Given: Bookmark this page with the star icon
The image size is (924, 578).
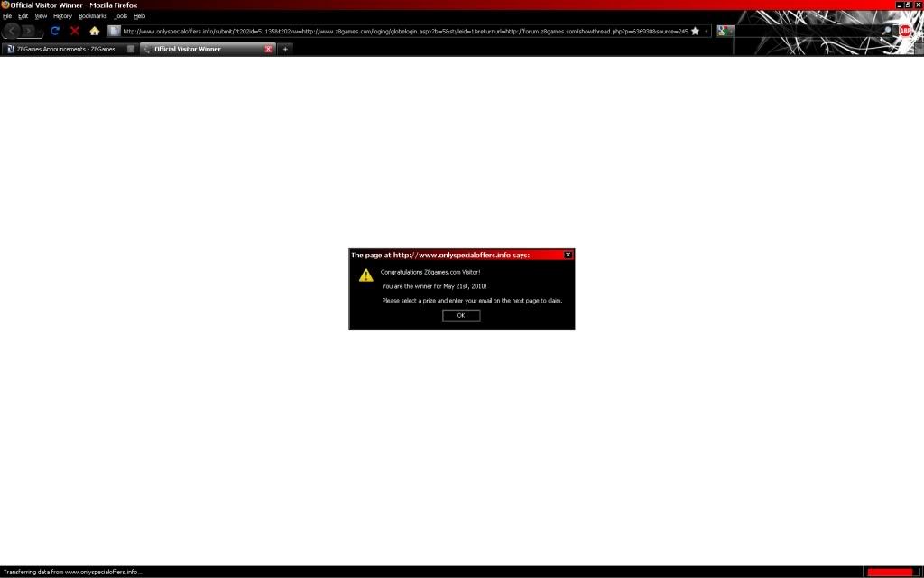Looking at the screenshot, I should point(695,31).
